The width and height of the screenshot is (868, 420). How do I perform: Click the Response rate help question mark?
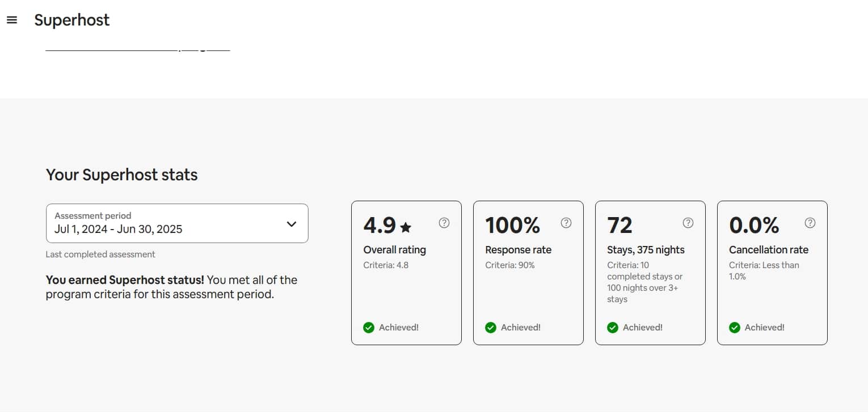pyautogui.click(x=566, y=223)
